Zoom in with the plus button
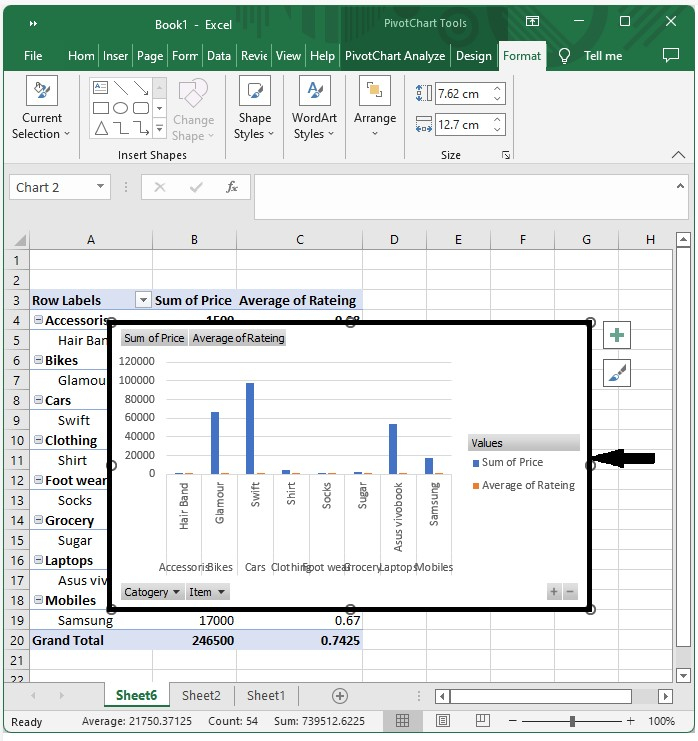The width and height of the screenshot is (698, 741). click(x=630, y=721)
